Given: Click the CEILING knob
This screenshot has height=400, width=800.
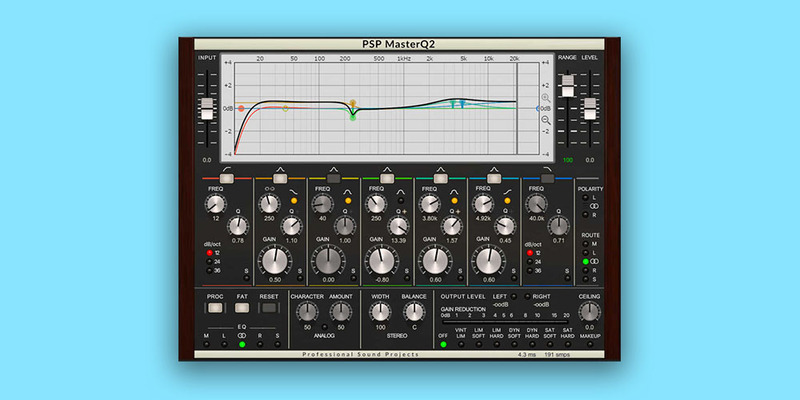Looking at the screenshot, I should [x=590, y=312].
